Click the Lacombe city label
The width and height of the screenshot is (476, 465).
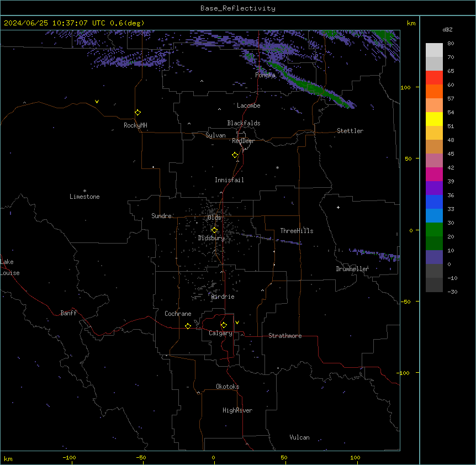pyautogui.click(x=248, y=105)
